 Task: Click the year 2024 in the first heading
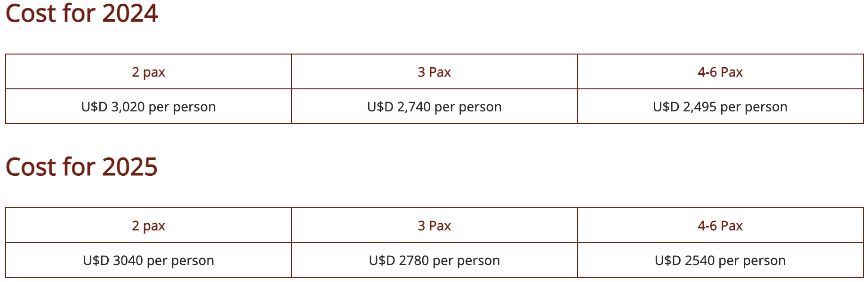click(130, 13)
